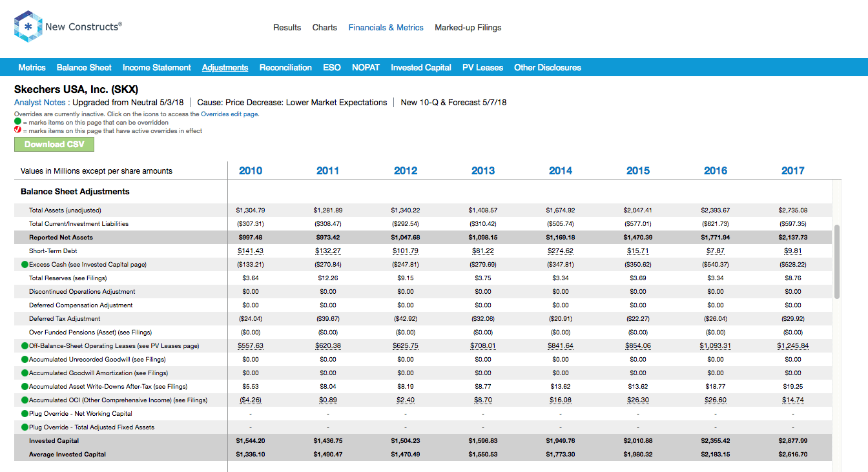
Task: Click the 2012 year column header
Action: pos(406,170)
